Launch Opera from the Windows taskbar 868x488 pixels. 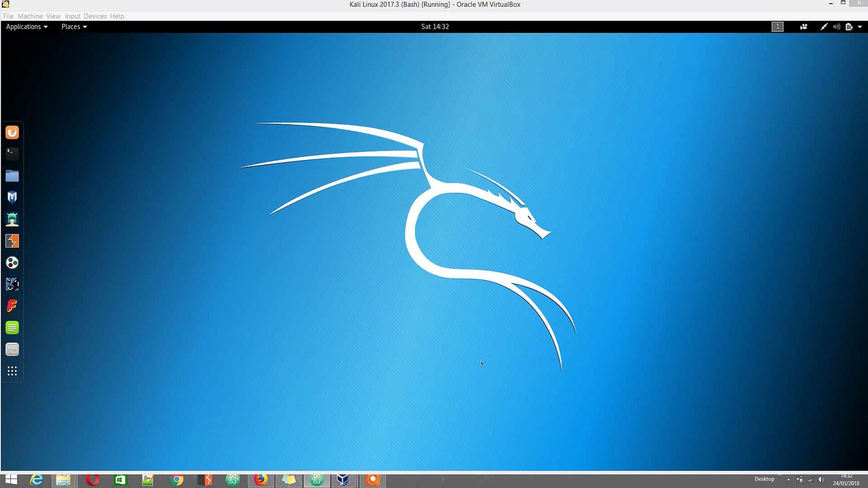click(x=92, y=480)
